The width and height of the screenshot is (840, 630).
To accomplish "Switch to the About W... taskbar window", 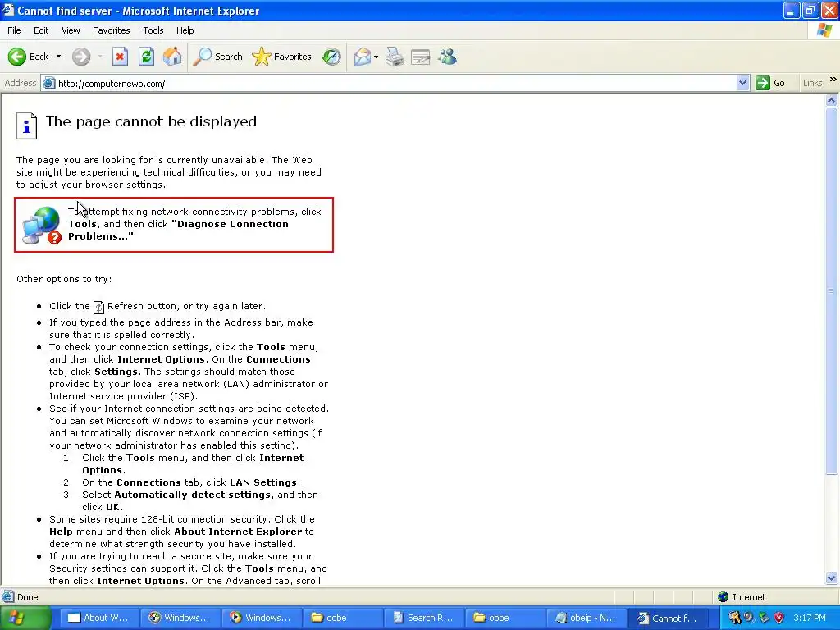I will pyautogui.click(x=99, y=618).
